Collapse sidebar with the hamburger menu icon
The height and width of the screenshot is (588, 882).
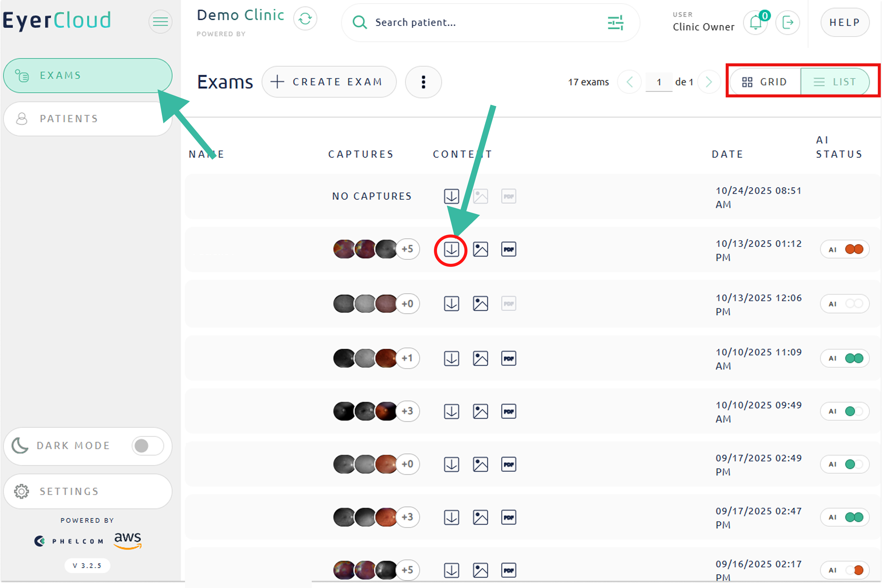click(160, 22)
